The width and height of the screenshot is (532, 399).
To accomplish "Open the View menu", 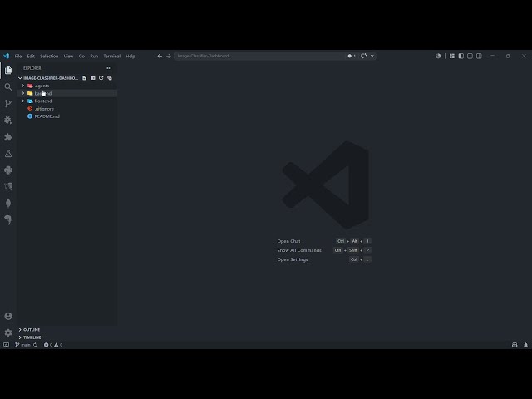I will [x=68, y=56].
